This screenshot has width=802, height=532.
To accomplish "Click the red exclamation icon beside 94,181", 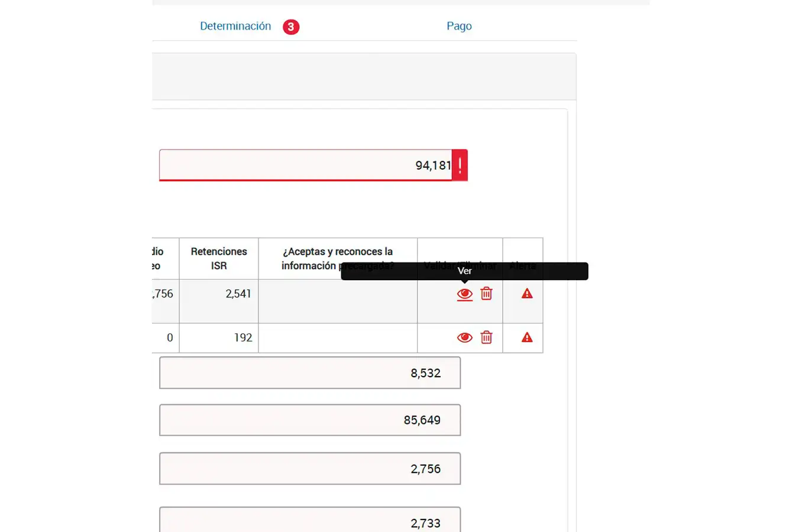I will [x=460, y=166].
